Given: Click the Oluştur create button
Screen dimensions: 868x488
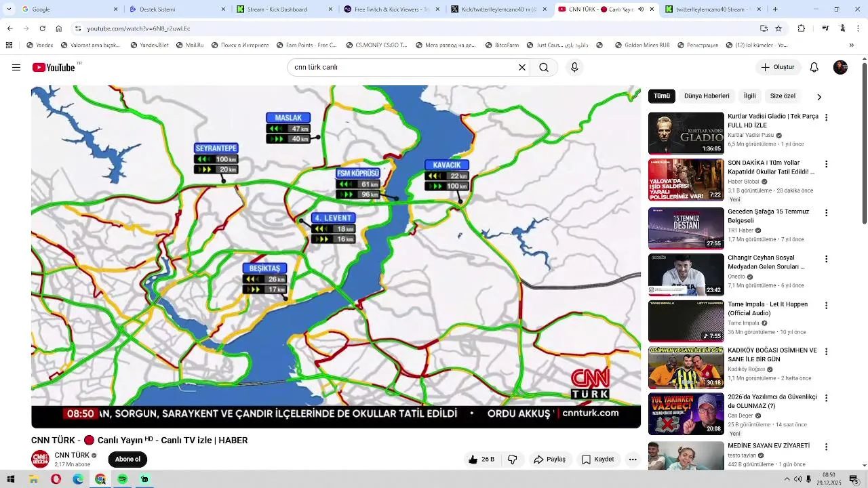Looking at the screenshot, I should 778,67.
